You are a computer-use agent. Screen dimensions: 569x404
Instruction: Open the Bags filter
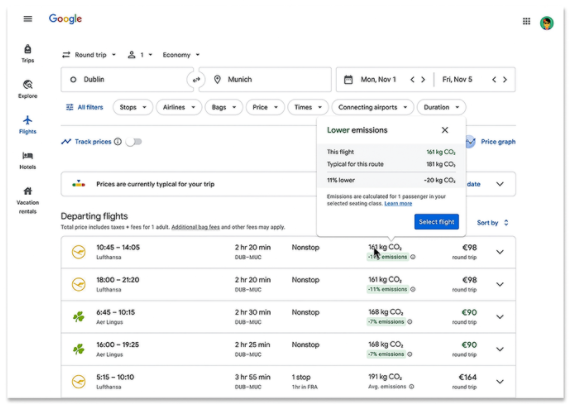coord(224,107)
